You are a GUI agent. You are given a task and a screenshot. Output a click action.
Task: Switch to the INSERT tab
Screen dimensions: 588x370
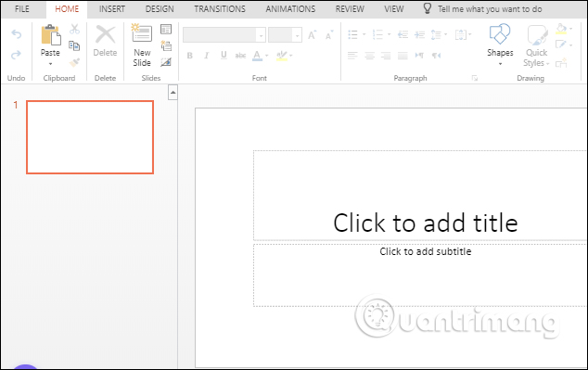tap(111, 9)
